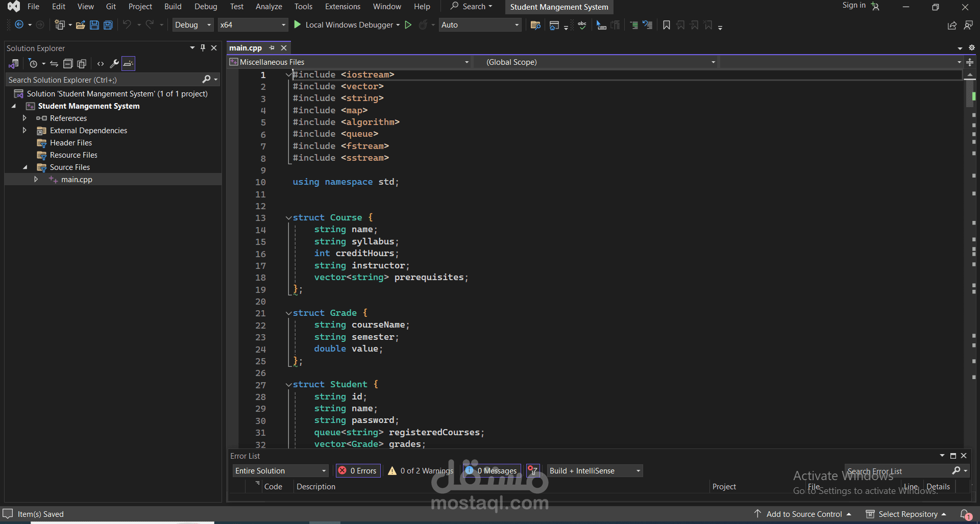Click Add to Source Control
The height and width of the screenshot is (524, 980).
pyautogui.click(x=803, y=514)
